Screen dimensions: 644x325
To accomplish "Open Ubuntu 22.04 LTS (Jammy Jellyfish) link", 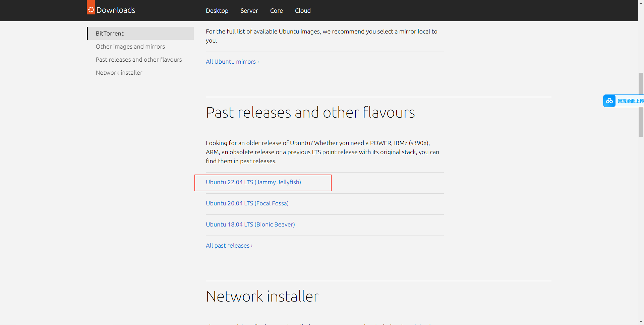I will 253,182.
